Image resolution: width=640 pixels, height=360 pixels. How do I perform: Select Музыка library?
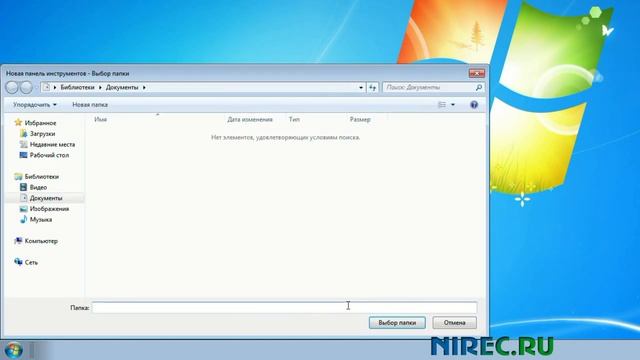coord(41,220)
